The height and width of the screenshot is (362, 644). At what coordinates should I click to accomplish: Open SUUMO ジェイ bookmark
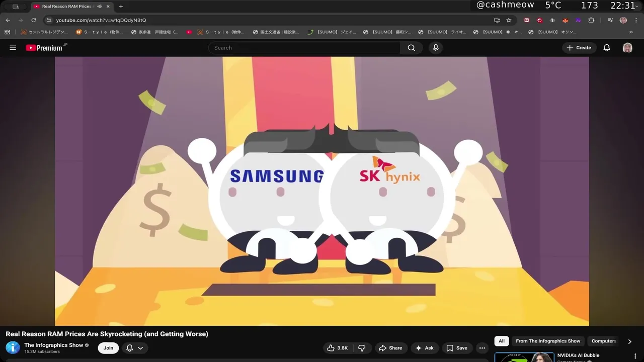click(x=332, y=32)
